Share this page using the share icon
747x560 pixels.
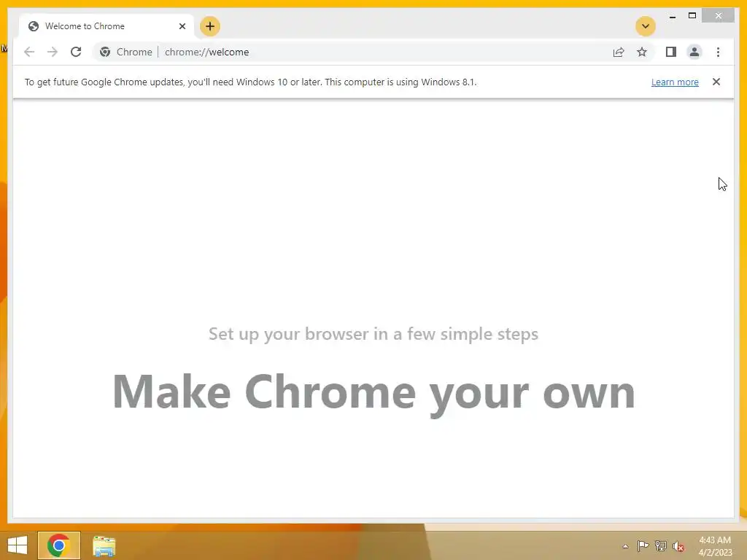pyautogui.click(x=619, y=52)
